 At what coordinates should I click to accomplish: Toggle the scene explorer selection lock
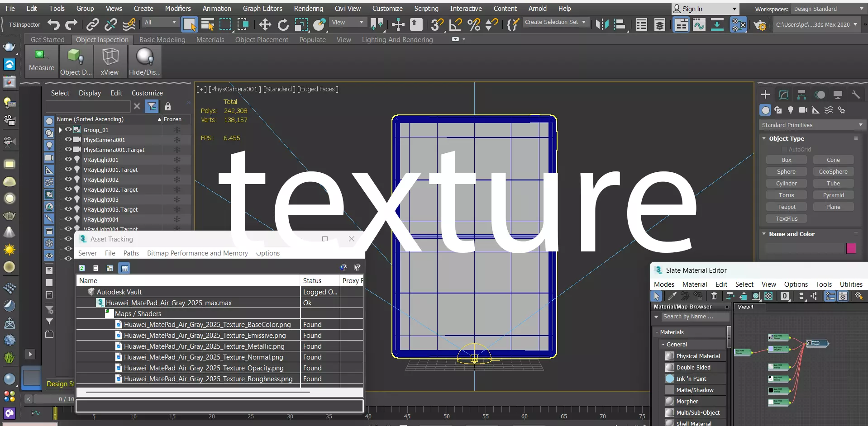168,106
